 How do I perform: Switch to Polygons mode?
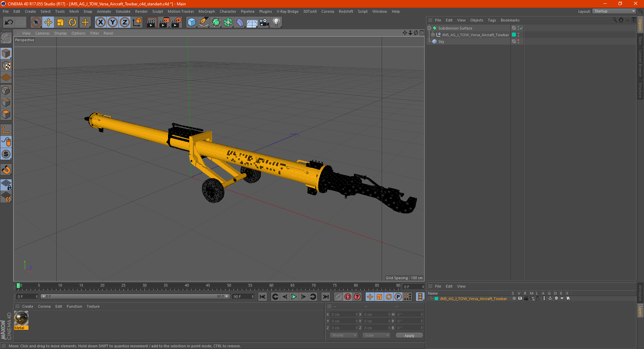[x=6, y=114]
